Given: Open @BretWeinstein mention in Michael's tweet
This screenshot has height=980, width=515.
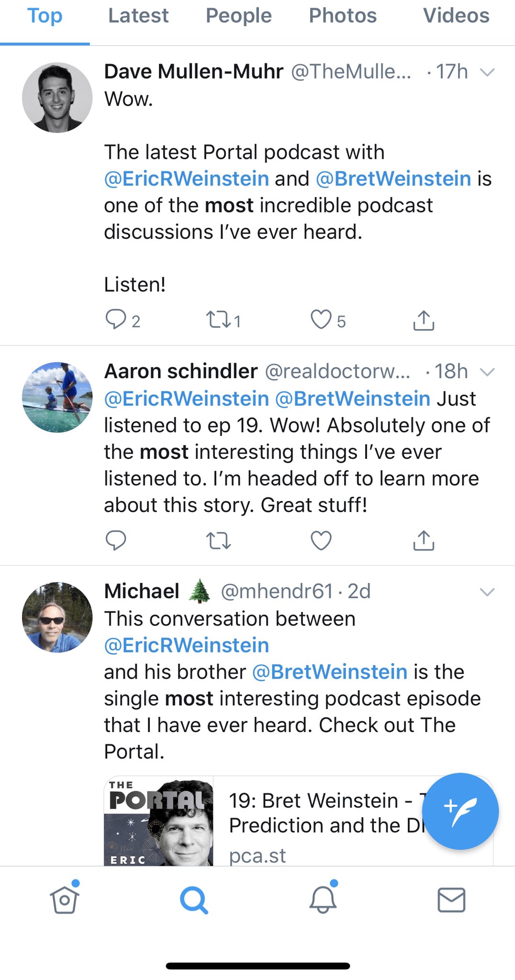Looking at the screenshot, I should (330, 672).
